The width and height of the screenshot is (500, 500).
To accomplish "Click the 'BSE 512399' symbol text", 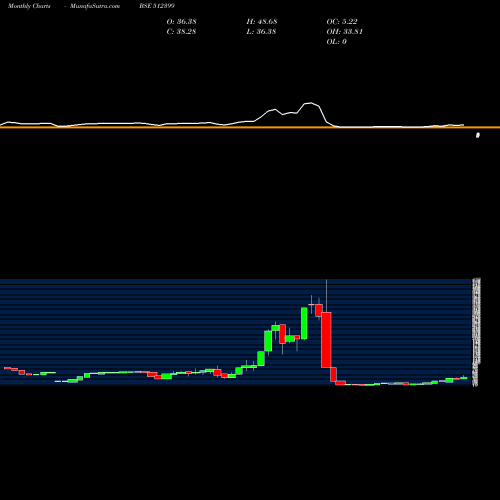I will (157, 6).
